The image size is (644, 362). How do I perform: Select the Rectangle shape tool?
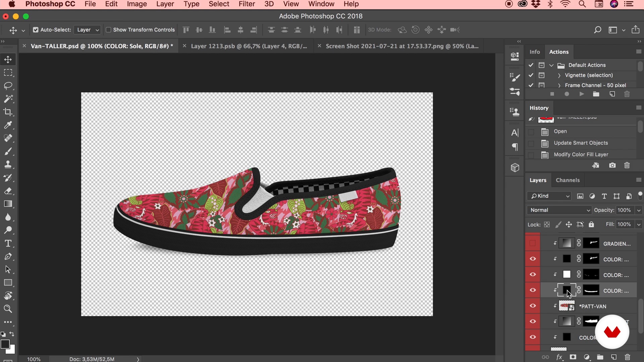coord(8,283)
